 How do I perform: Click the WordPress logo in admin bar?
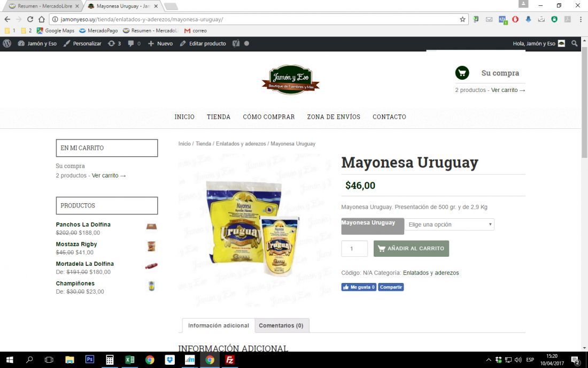7,43
